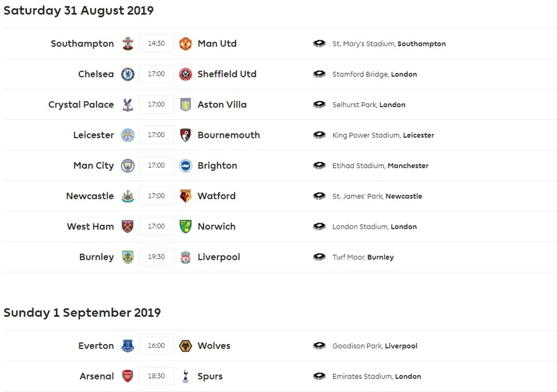
Task: Click the Arsenal club crest
Action: click(x=128, y=376)
